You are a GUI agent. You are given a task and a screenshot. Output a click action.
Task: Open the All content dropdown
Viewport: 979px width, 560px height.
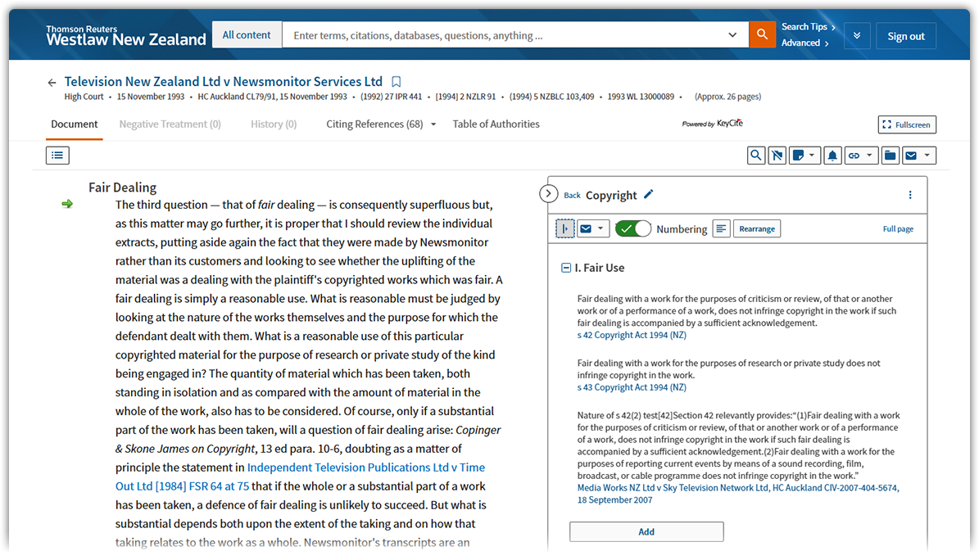click(x=247, y=35)
